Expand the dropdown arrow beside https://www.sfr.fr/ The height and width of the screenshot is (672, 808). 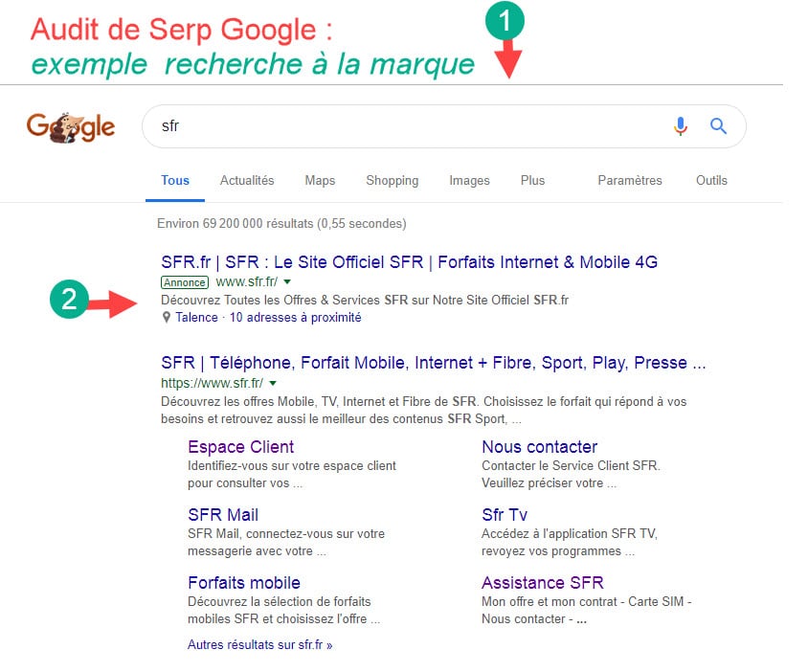[x=273, y=382]
